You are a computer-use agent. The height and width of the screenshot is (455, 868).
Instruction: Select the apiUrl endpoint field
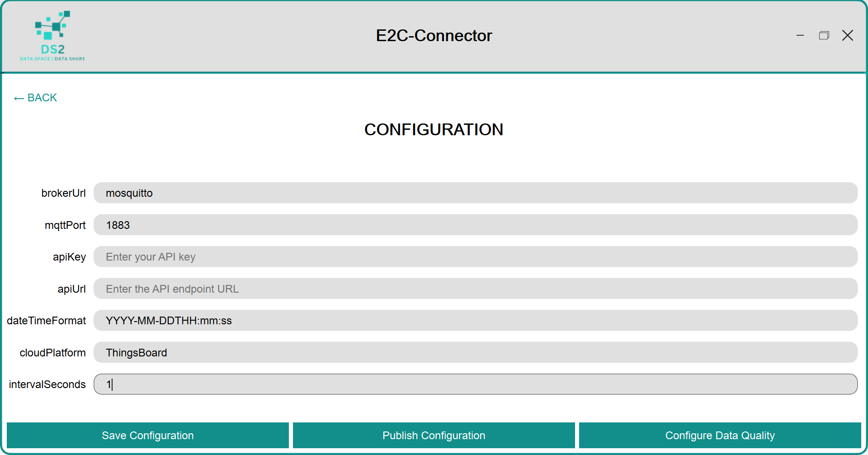pos(475,289)
